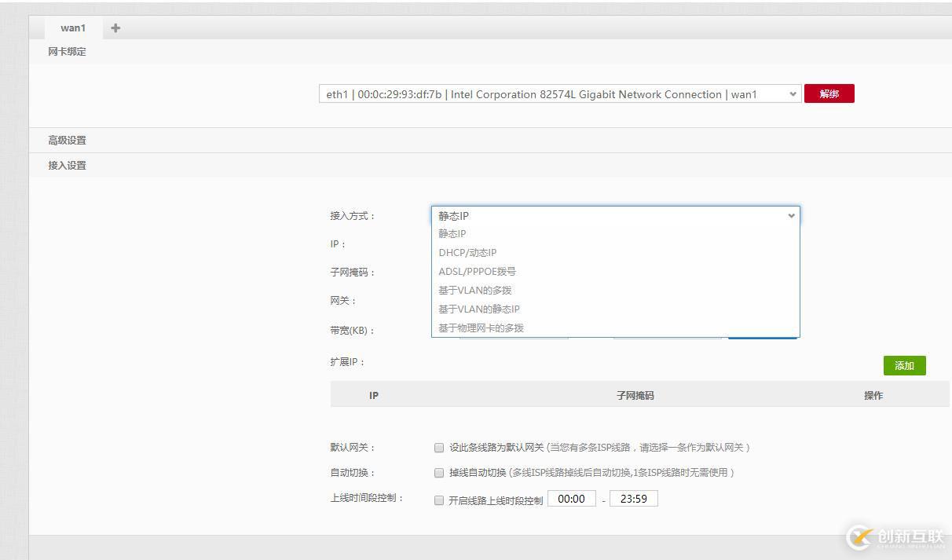Collapse the 接入设置 section
Screen dimensions: 952x560
(65, 165)
